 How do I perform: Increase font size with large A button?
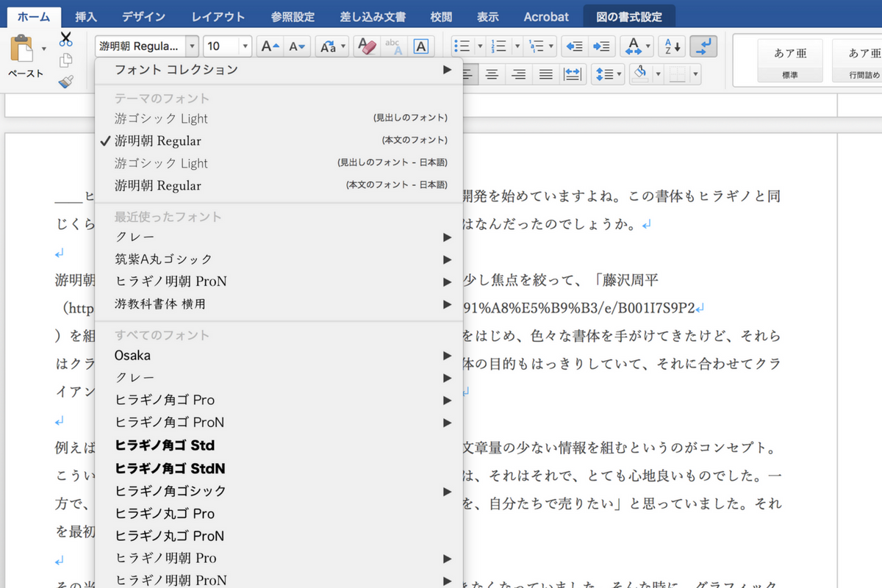click(x=270, y=46)
